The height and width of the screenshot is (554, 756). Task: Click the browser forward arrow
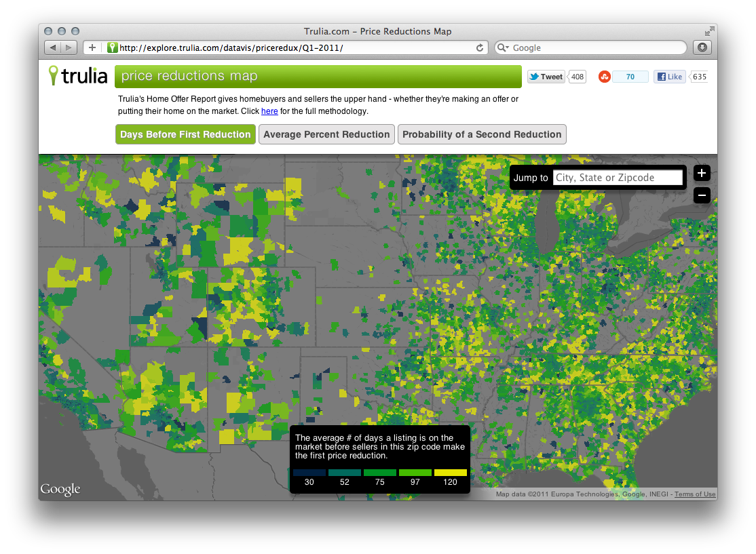(68, 47)
